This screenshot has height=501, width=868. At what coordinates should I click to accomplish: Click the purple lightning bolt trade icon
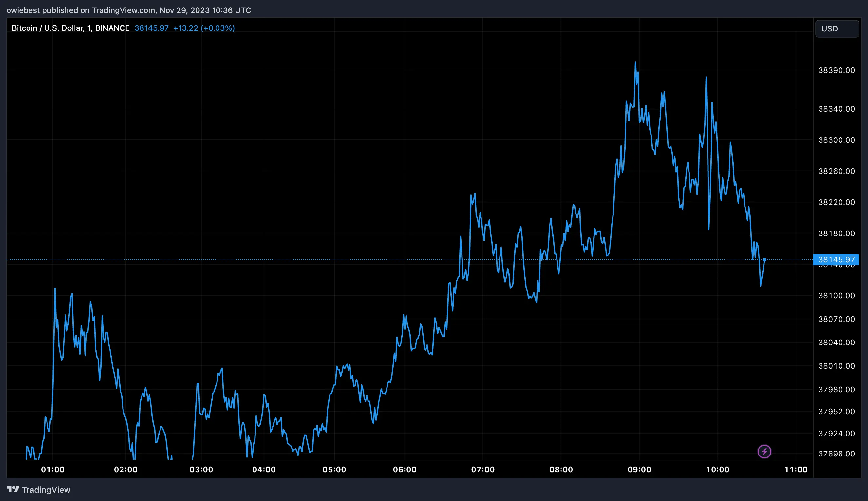(765, 451)
